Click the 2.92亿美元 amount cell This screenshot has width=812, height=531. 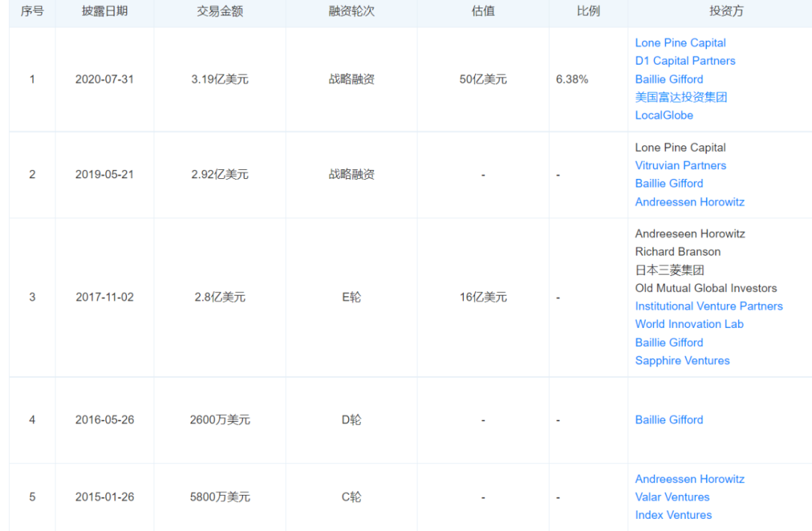click(220, 174)
